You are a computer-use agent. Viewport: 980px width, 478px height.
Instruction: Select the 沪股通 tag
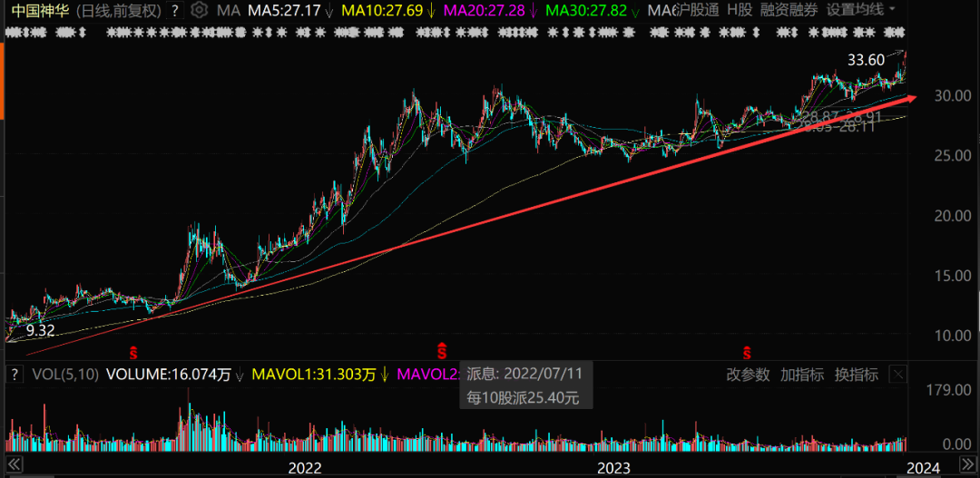coord(698,10)
